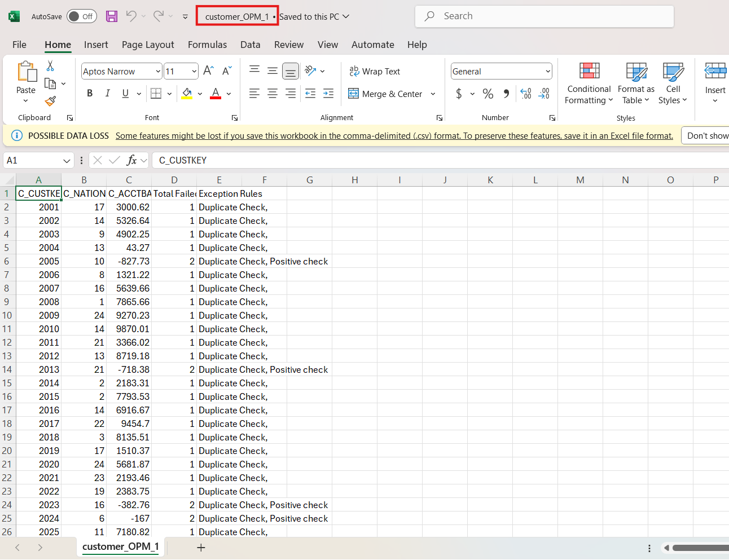Screen dimensions: 729x560
Task: Open the Name Box dropdown arrow
Action: (67, 161)
